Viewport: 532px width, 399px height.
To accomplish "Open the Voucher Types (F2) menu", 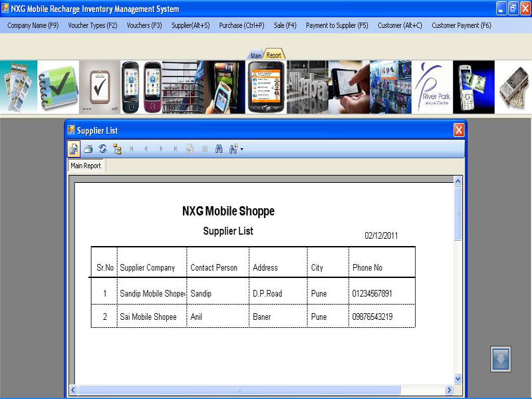I will pyautogui.click(x=92, y=25).
